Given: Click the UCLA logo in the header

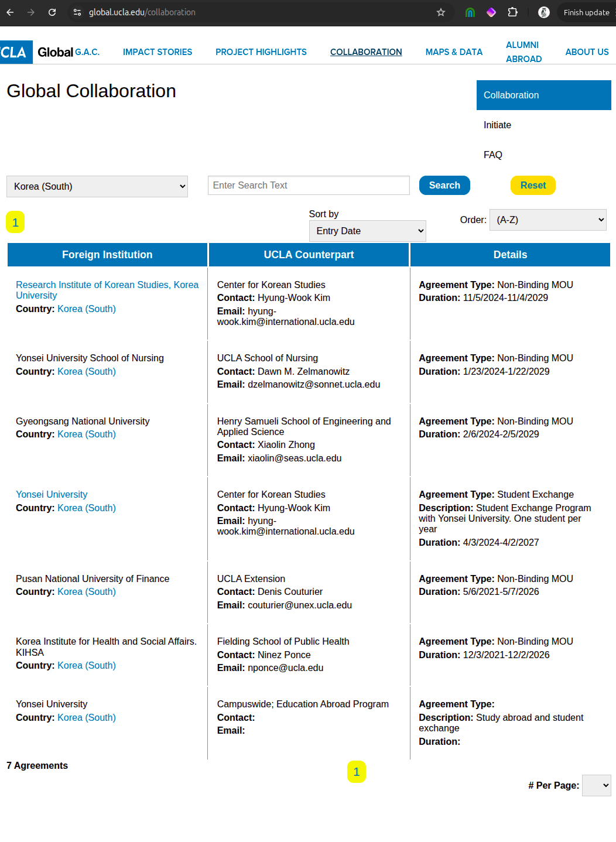Looking at the screenshot, I should pyautogui.click(x=16, y=52).
